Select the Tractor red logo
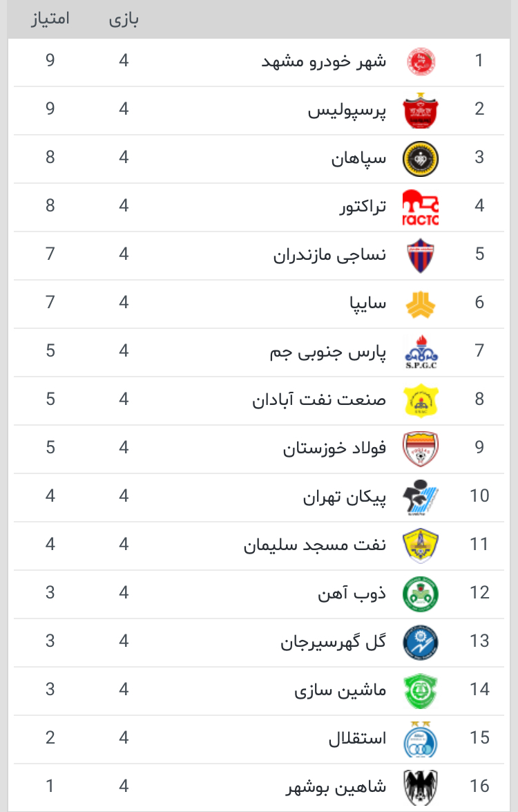Viewport: 518px width, 812px height. pyautogui.click(x=420, y=207)
